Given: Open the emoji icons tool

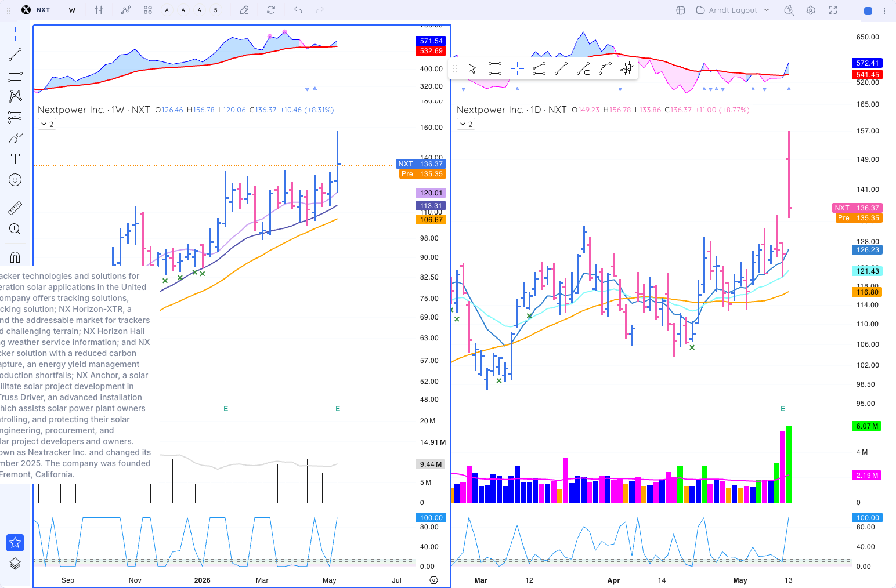Looking at the screenshot, I should [15, 180].
